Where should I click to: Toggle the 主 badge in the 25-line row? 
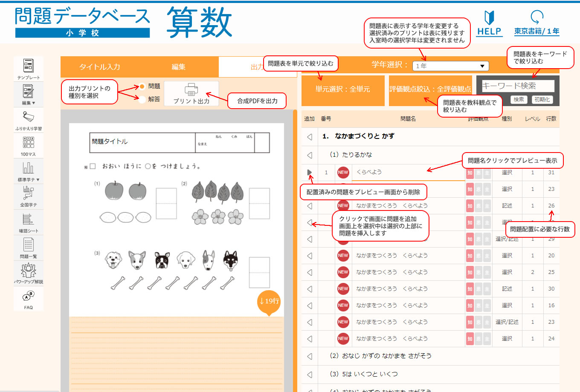pyautogui.click(x=487, y=272)
